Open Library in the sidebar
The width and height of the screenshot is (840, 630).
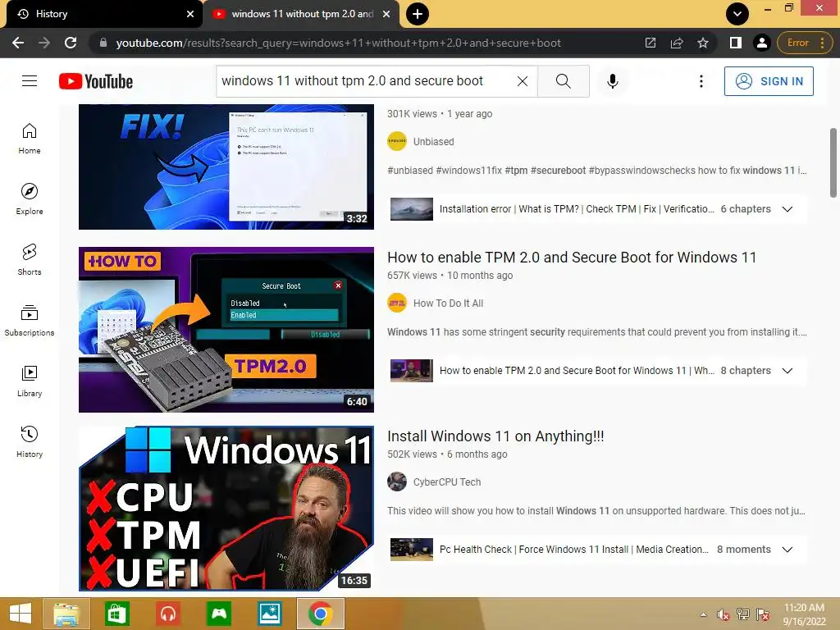[30, 381]
